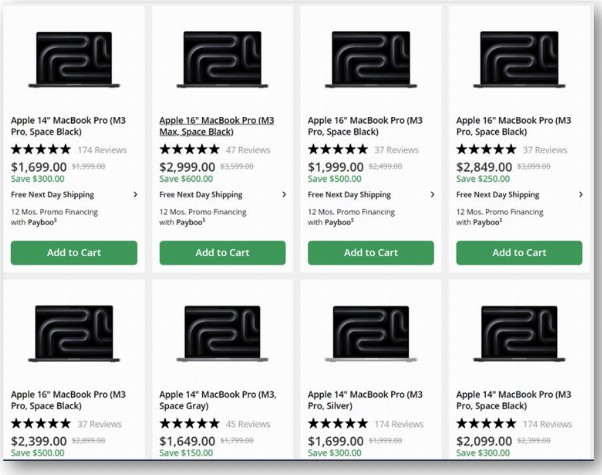The width and height of the screenshot is (602, 475).
Task: Open Payboo financing under the $1,999.00 MacBook
Action: pyautogui.click(x=351, y=217)
